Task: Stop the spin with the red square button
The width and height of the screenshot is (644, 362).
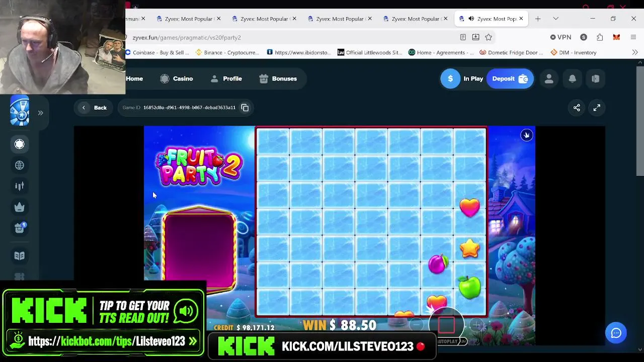Action: click(446, 326)
